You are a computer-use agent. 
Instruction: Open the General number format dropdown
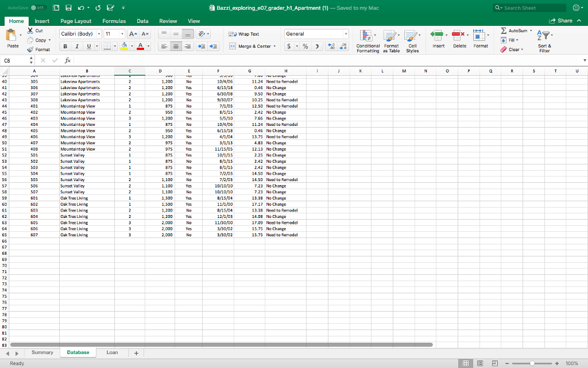click(345, 33)
